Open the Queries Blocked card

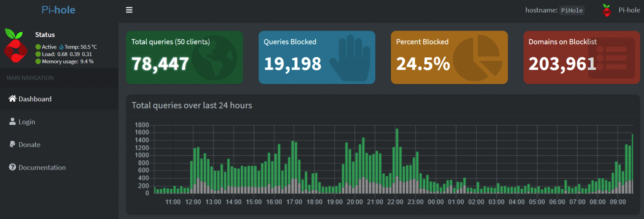[317, 57]
